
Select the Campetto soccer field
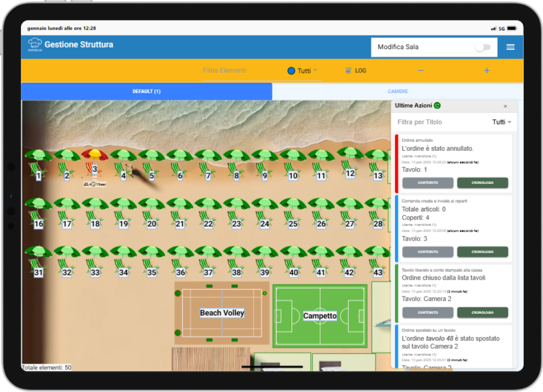click(x=319, y=316)
